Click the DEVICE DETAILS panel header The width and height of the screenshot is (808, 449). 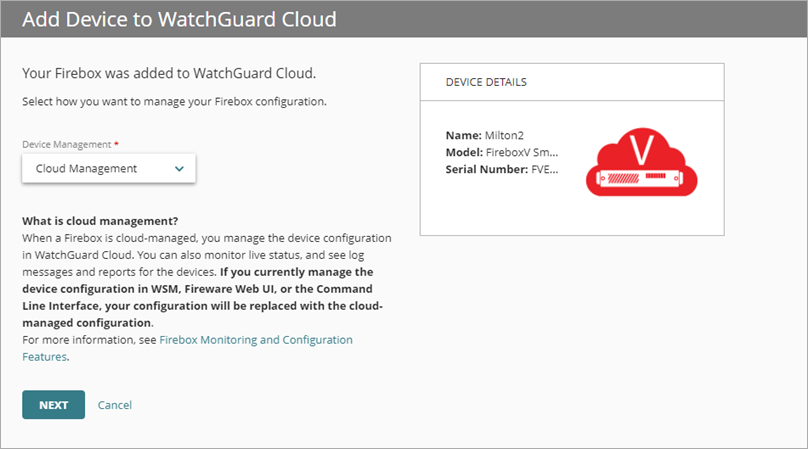487,82
